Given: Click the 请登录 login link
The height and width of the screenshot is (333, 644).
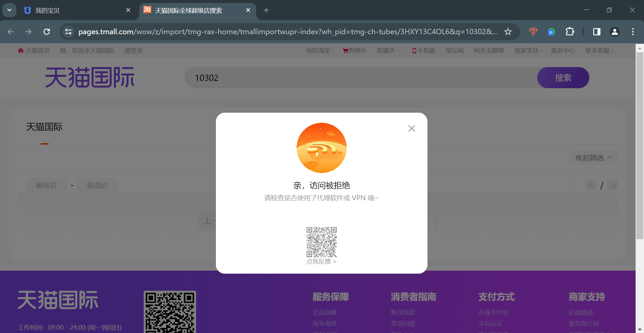Looking at the screenshot, I should pos(133,51).
